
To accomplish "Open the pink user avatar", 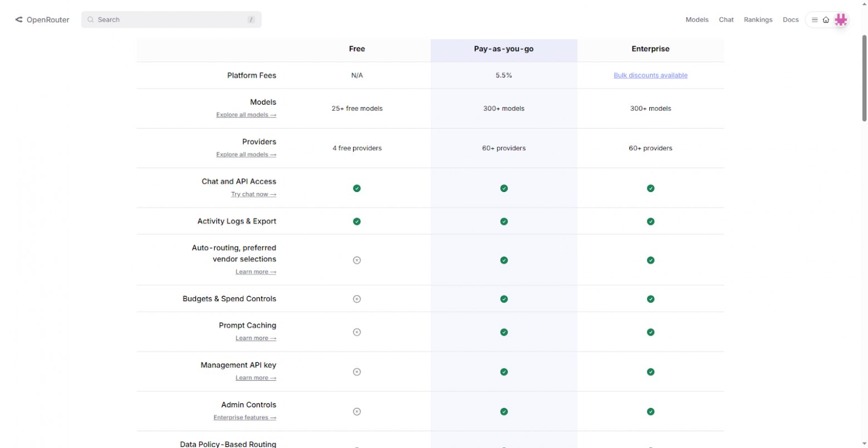I will (841, 19).
